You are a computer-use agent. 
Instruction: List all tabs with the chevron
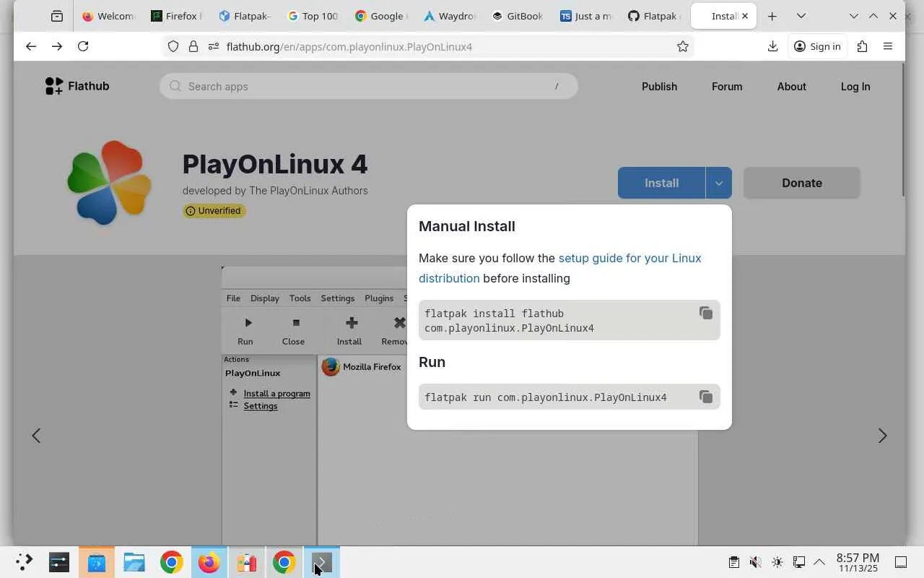801,16
